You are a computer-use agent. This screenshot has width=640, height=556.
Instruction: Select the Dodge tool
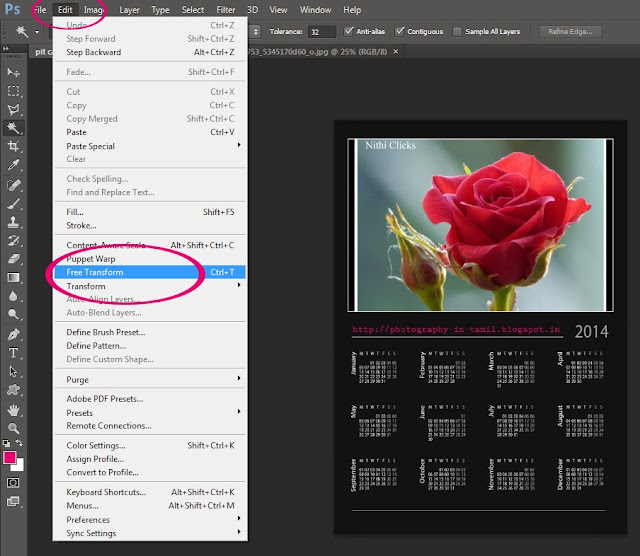coord(13,314)
